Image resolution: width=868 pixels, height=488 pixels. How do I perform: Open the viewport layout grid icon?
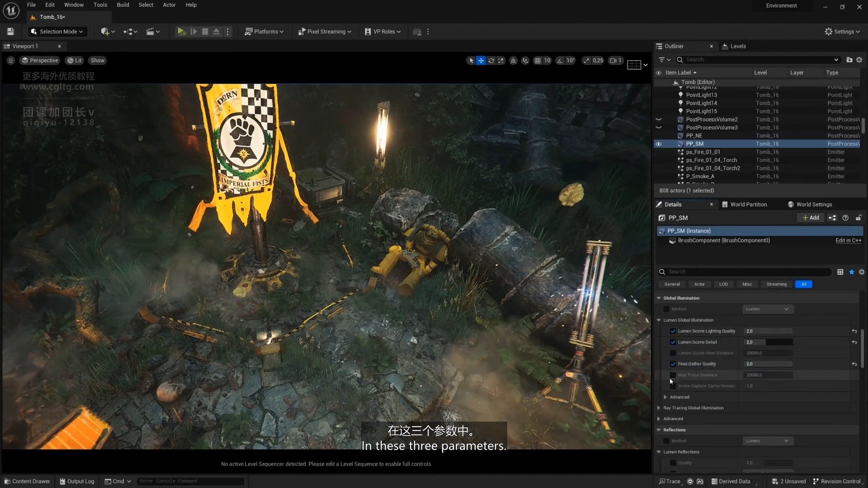pos(634,65)
